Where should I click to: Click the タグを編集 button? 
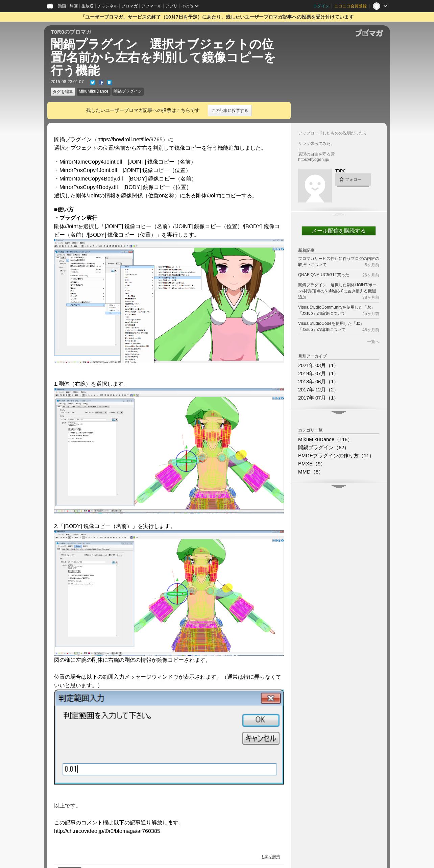[x=63, y=92]
